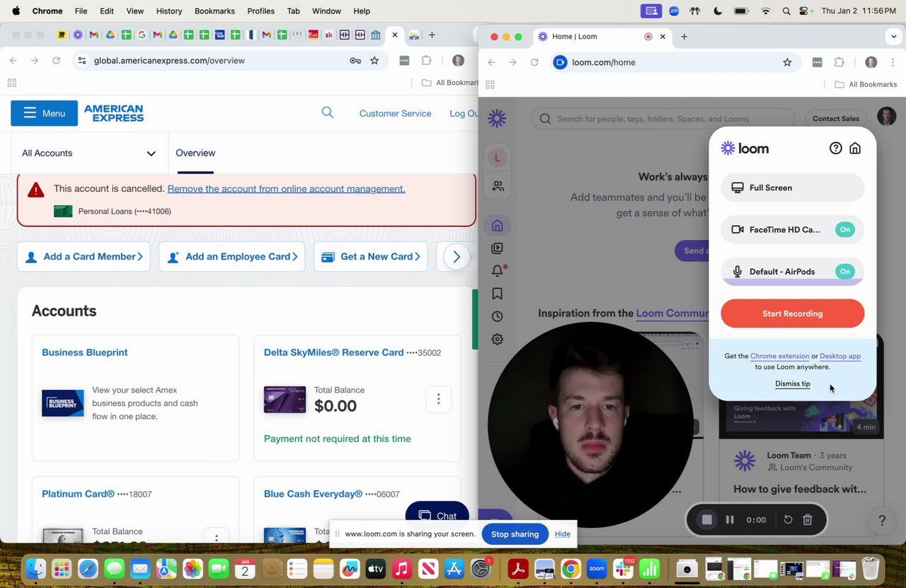Click Get a New Card button
The image size is (906, 588).
pos(370,257)
